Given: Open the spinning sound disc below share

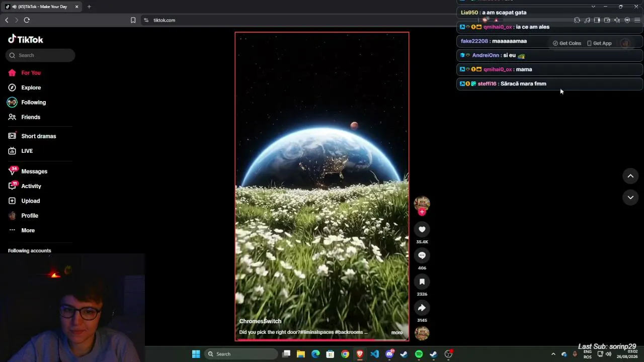Looking at the screenshot, I should (422, 333).
